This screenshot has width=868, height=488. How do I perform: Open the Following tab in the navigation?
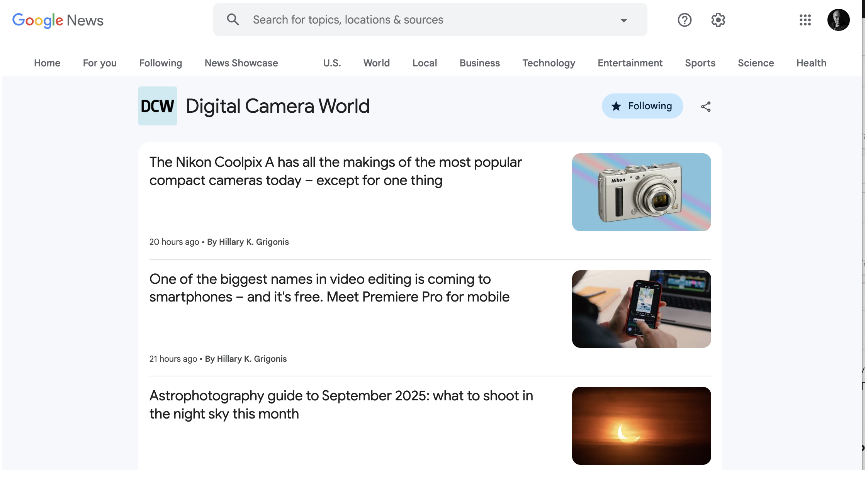(160, 63)
